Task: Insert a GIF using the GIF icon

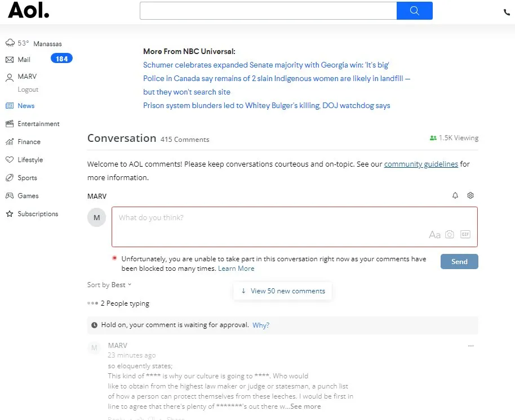Action: [465, 234]
